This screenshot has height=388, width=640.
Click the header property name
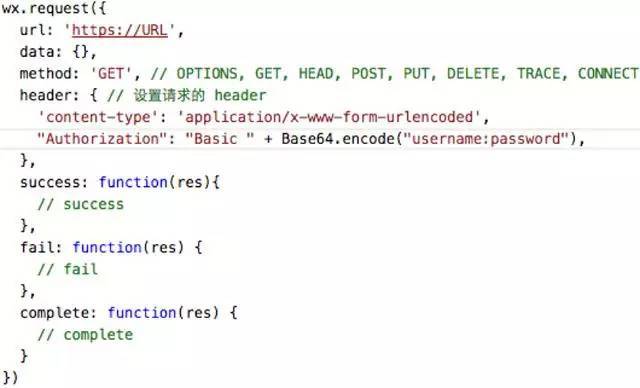[46, 95]
